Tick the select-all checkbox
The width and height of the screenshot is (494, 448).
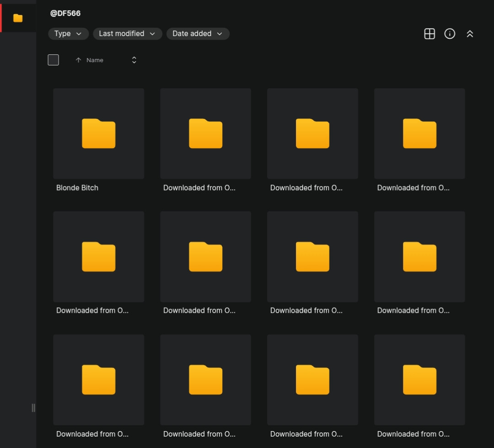pyautogui.click(x=53, y=60)
